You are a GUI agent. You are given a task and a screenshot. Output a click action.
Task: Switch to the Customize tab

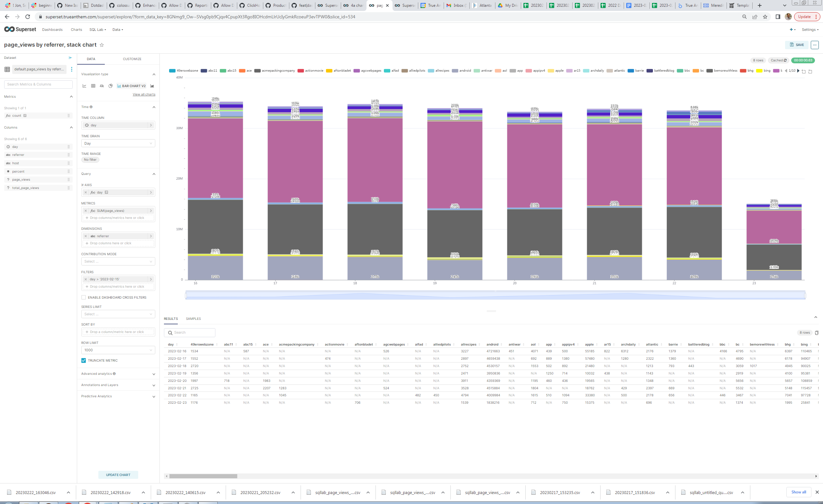pyautogui.click(x=132, y=59)
